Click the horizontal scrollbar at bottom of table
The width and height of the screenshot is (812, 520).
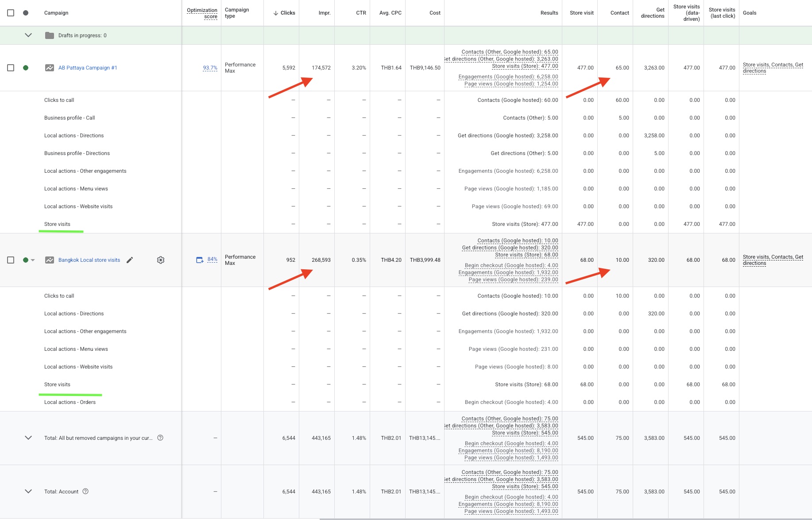click(x=565, y=519)
